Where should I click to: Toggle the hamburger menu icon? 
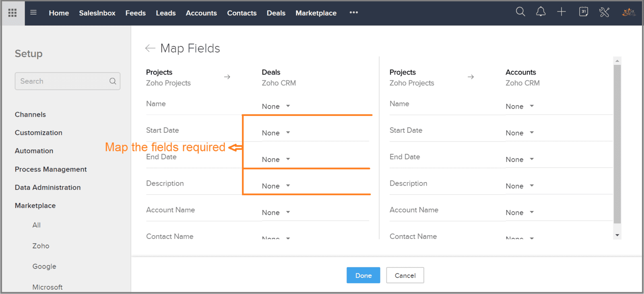[x=33, y=12]
